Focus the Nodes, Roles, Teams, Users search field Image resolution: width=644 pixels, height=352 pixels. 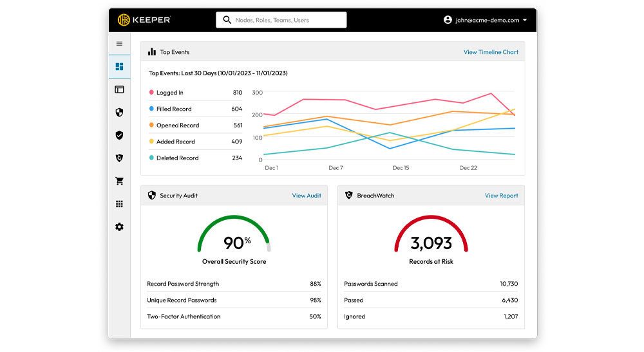click(x=281, y=20)
